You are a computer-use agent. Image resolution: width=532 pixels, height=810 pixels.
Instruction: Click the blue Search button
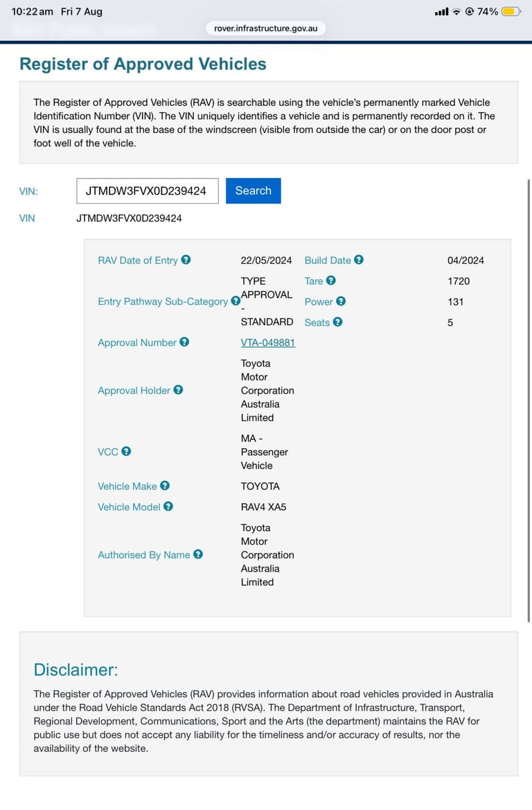coord(253,191)
